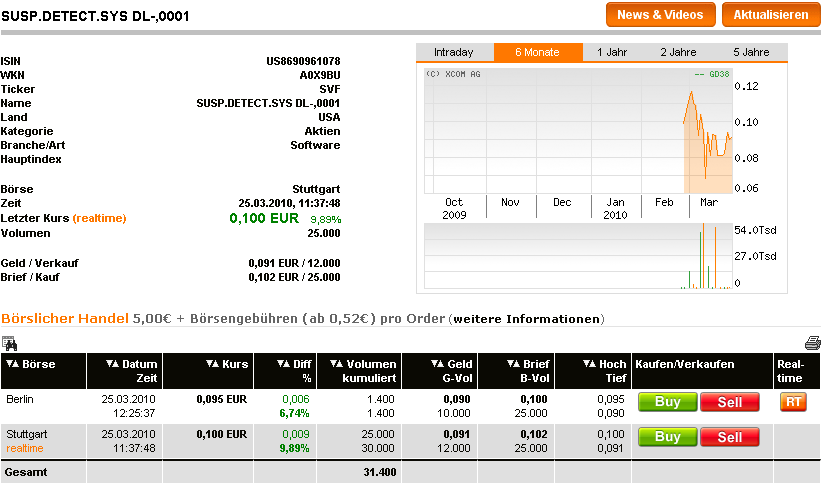Click Berlin in the Börse column

point(20,399)
